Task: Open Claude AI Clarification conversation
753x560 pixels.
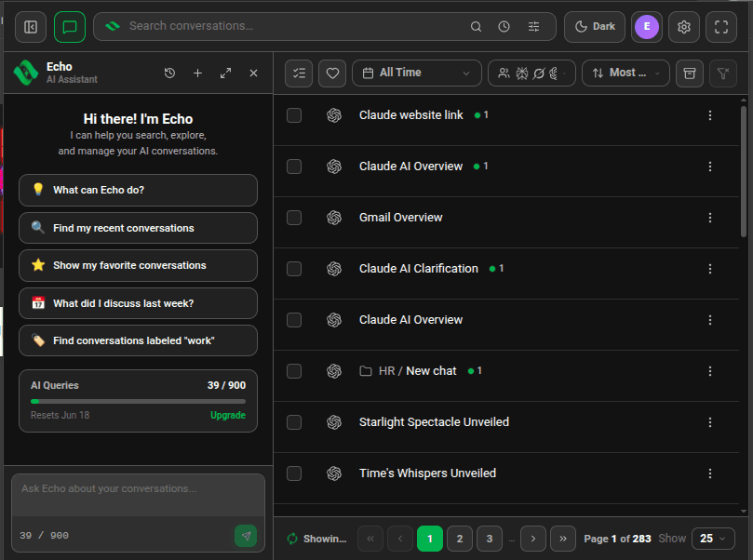Action: click(419, 269)
